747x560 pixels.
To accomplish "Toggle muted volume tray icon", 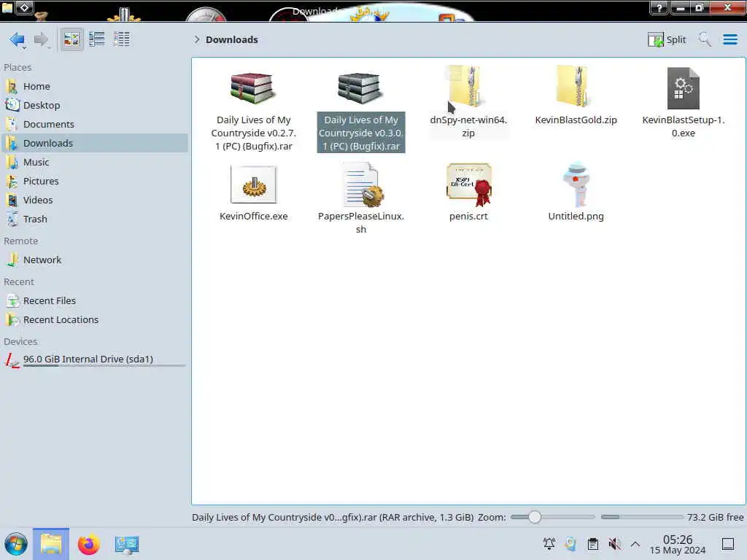I will 614,544.
